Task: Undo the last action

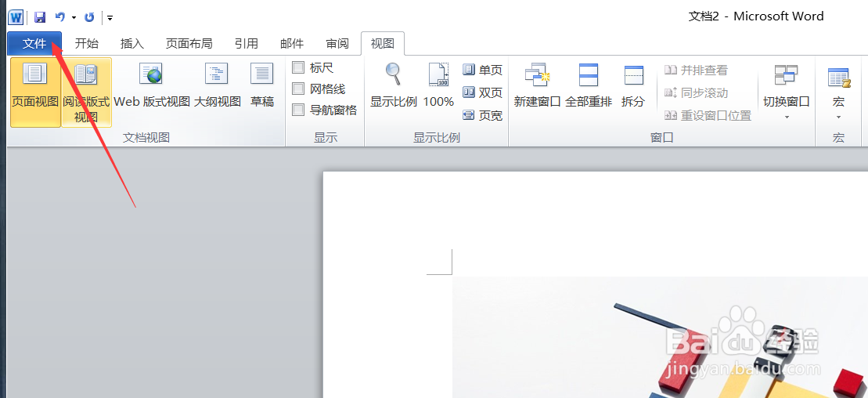Action: point(60,17)
